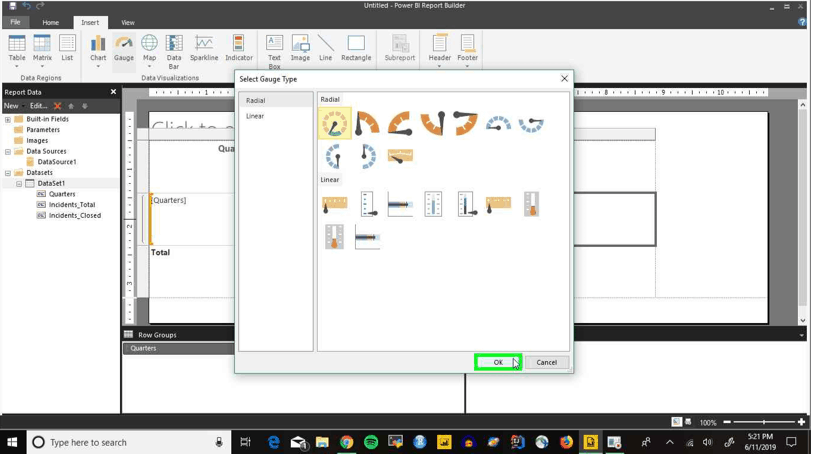The width and height of the screenshot is (813, 455).
Task: Cancel the Select Gauge Type dialog
Action: (546, 362)
